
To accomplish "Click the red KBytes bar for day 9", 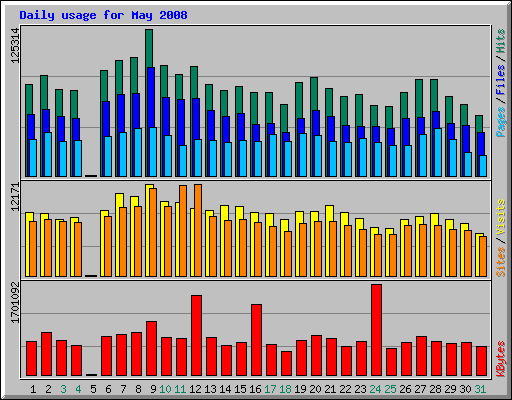I will (151, 349).
